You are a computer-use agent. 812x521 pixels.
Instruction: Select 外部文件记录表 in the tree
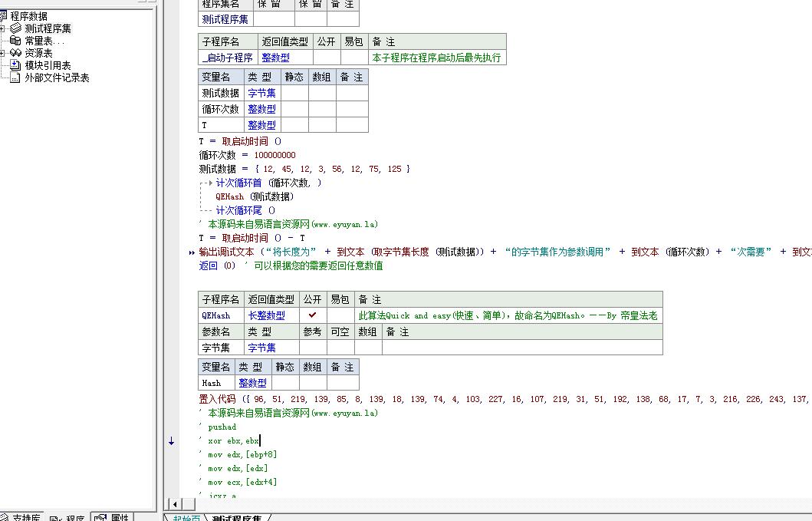57,77
